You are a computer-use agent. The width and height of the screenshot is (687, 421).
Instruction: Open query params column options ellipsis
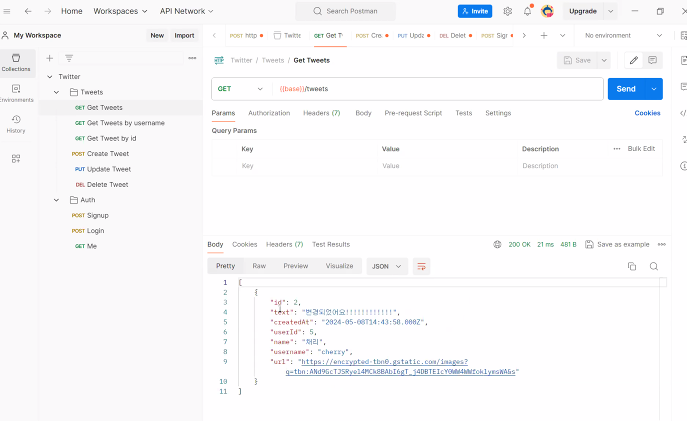point(617,149)
